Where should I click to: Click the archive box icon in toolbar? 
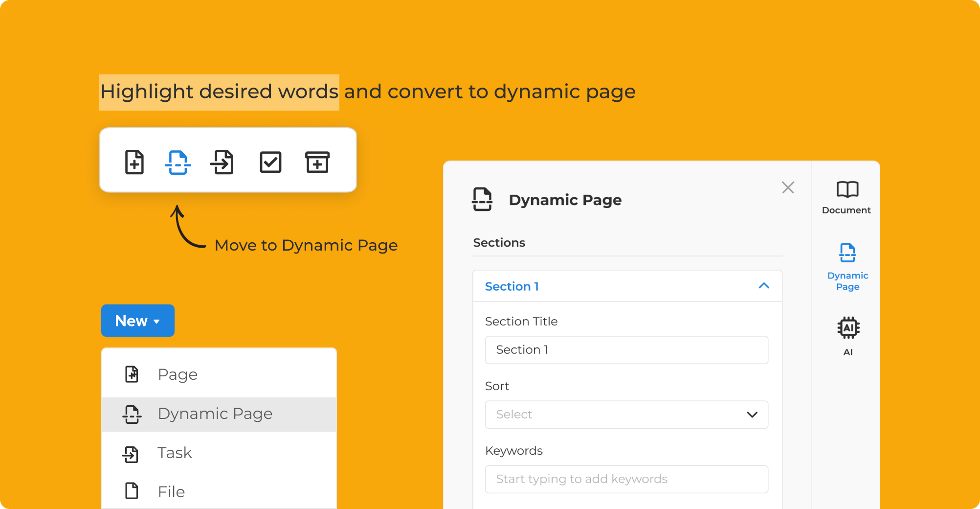[x=317, y=162]
